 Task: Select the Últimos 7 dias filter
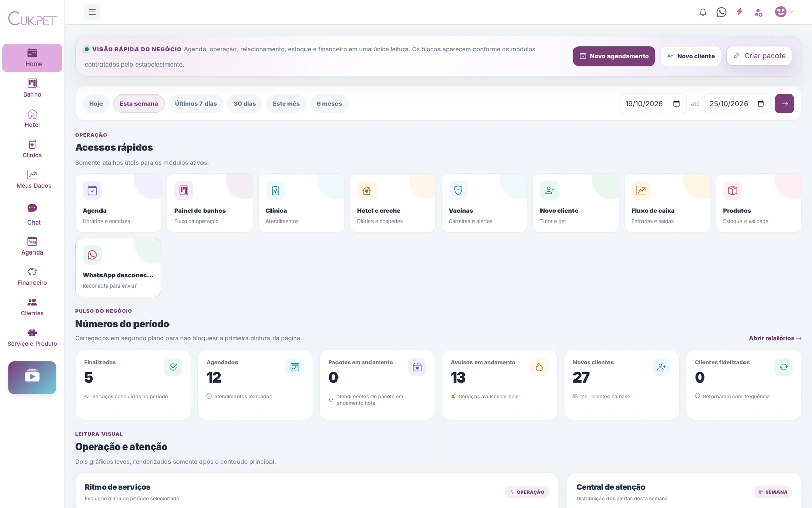[195, 104]
